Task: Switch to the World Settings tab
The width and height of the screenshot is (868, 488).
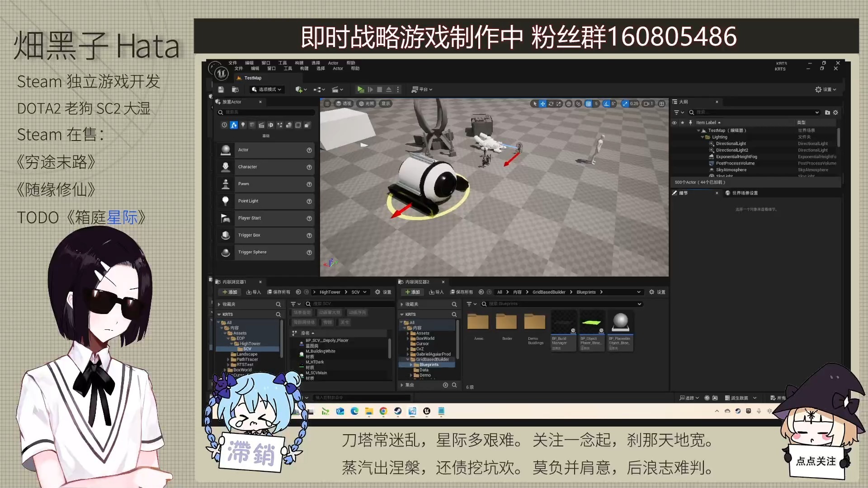Action: (x=742, y=193)
